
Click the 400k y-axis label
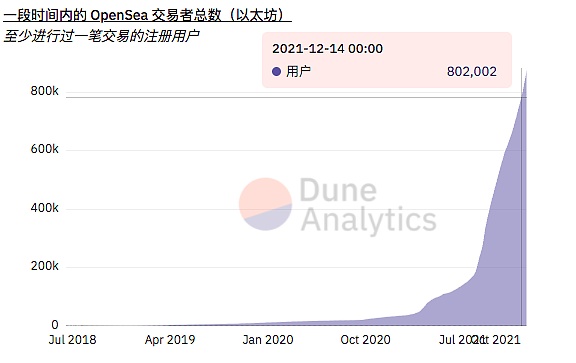pos(44,208)
